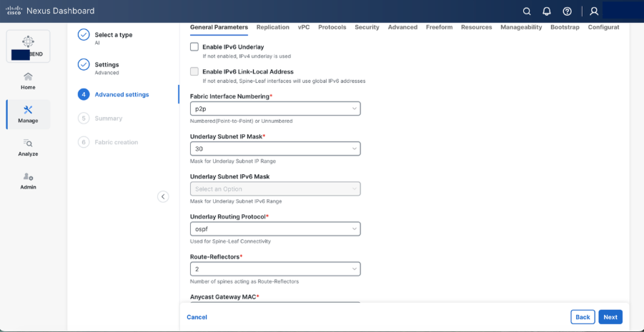Switch to Freeform tab
This screenshot has width=644, height=332.
(x=439, y=27)
